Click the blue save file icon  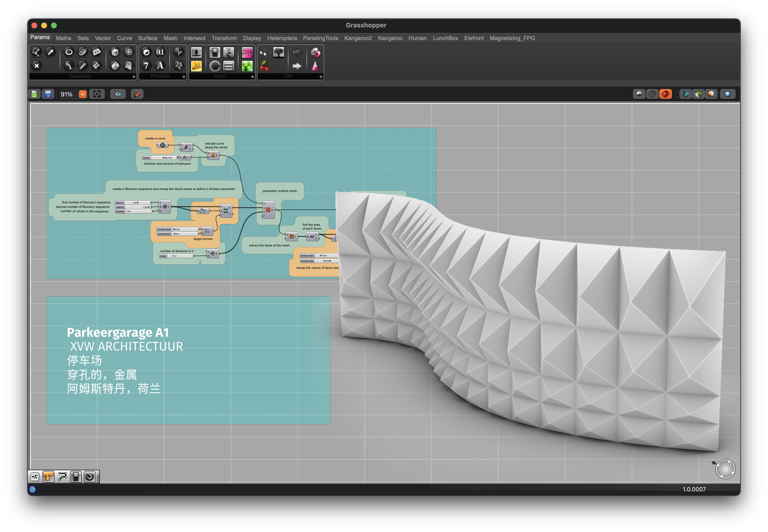tap(48, 94)
